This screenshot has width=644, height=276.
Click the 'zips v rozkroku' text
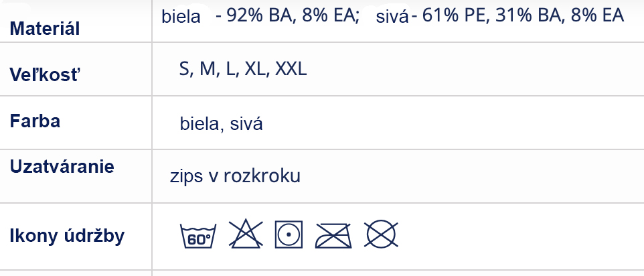(236, 176)
